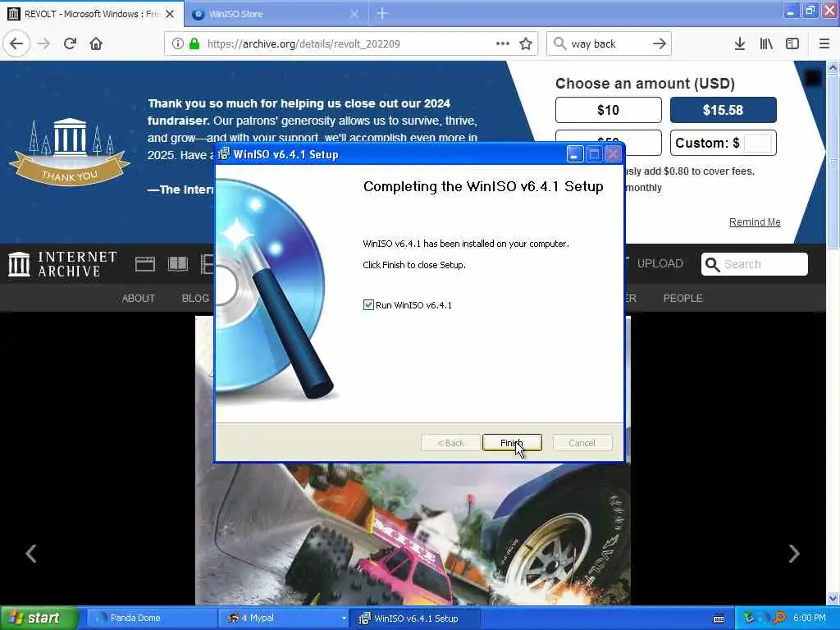Click page scrollbar up arrow
This screenshot has width=840, height=630.
click(833, 67)
